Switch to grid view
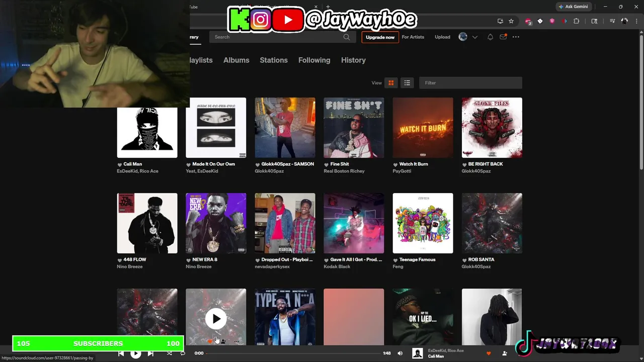The width and height of the screenshot is (644, 362). [x=391, y=83]
